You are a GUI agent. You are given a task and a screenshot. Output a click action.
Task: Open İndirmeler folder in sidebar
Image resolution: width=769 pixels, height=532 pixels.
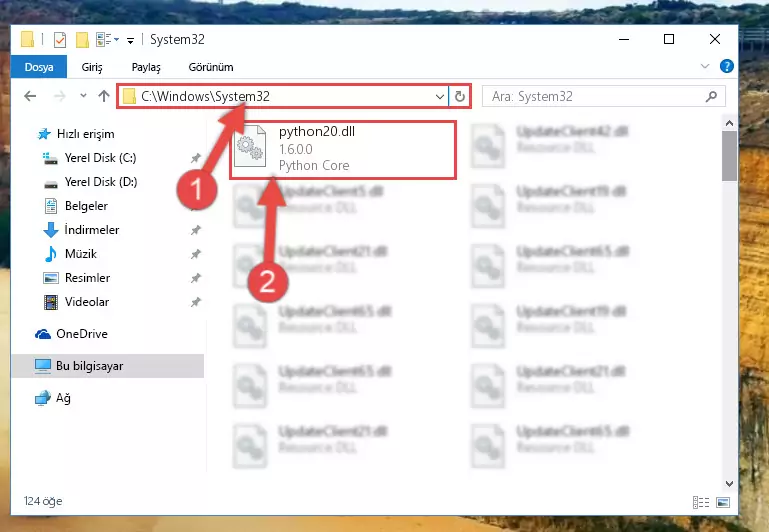(x=92, y=230)
